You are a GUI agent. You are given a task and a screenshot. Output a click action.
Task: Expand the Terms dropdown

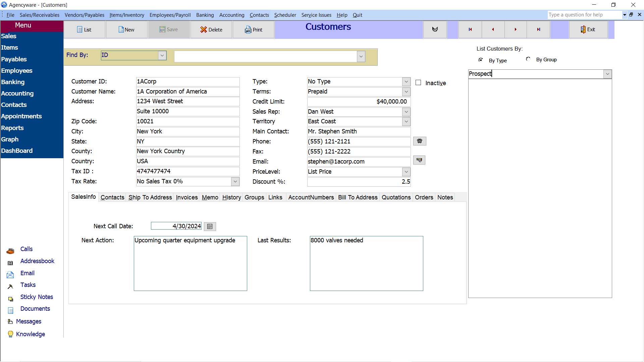pos(406,92)
